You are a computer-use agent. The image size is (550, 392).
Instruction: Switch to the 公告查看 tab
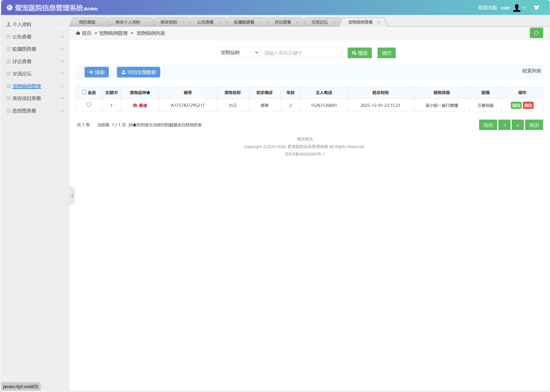point(205,22)
